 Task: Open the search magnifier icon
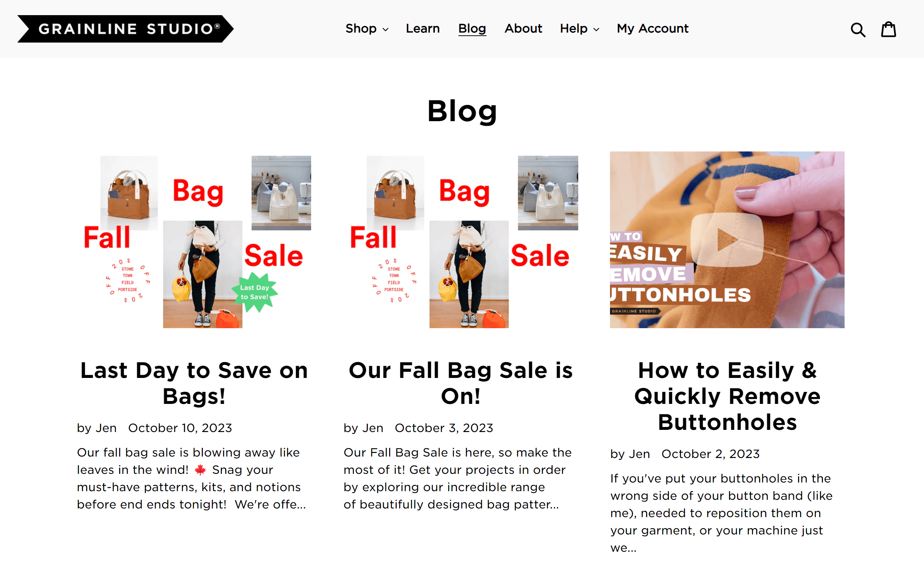[858, 29]
